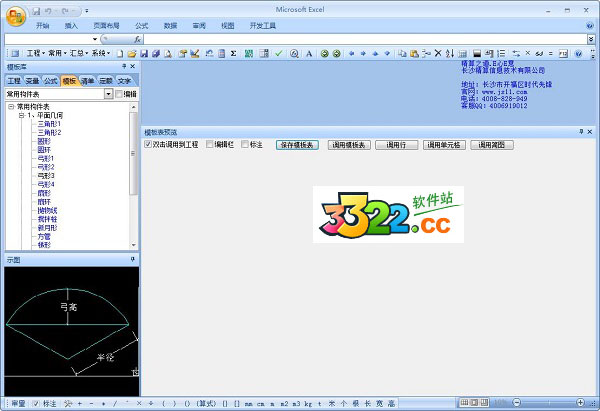Screen dimensions: 600x411
Task: Check the 标注 checkbox in preview panel
Action: coord(245,145)
